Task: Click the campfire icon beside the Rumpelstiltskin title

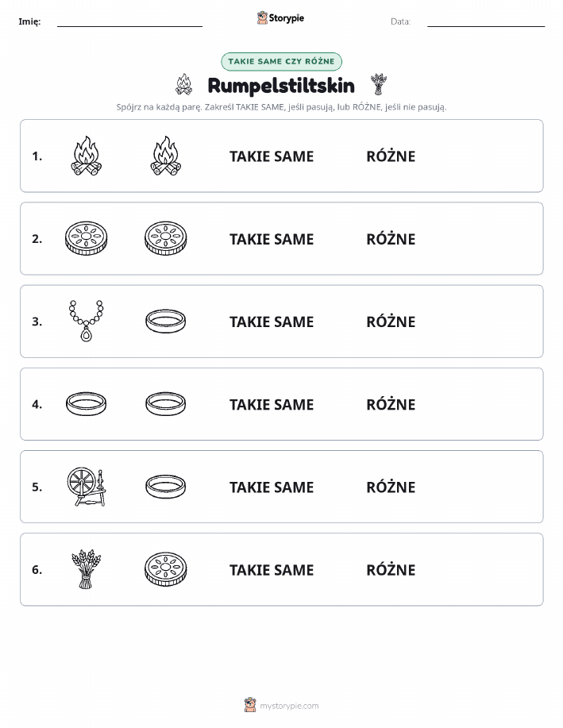Action: (x=184, y=84)
